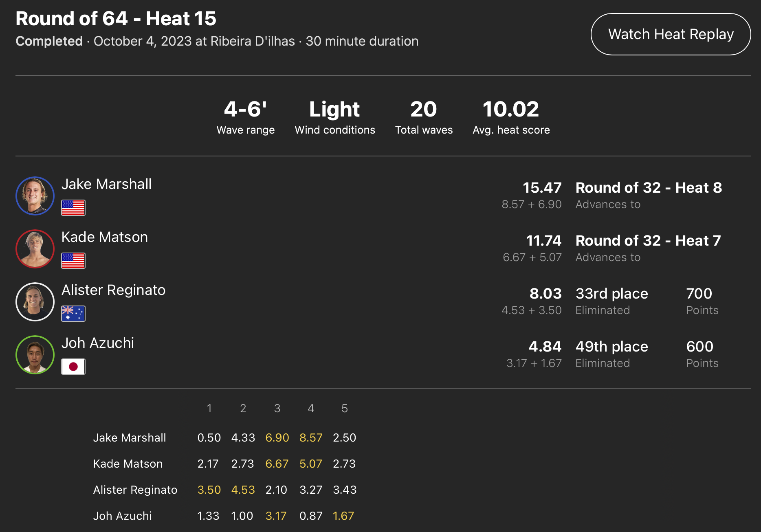Click the Australian flag under Alister Reginato

click(x=73, y=314)
